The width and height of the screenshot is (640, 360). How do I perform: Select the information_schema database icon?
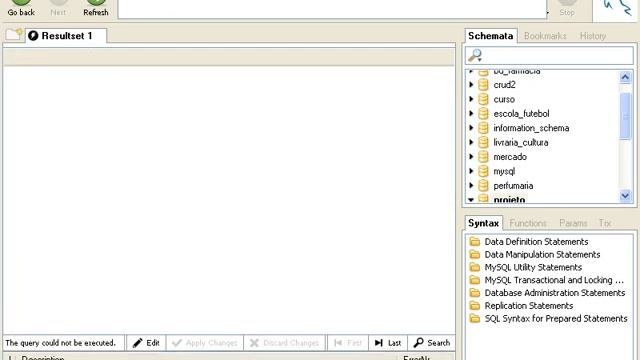point(483,128)
